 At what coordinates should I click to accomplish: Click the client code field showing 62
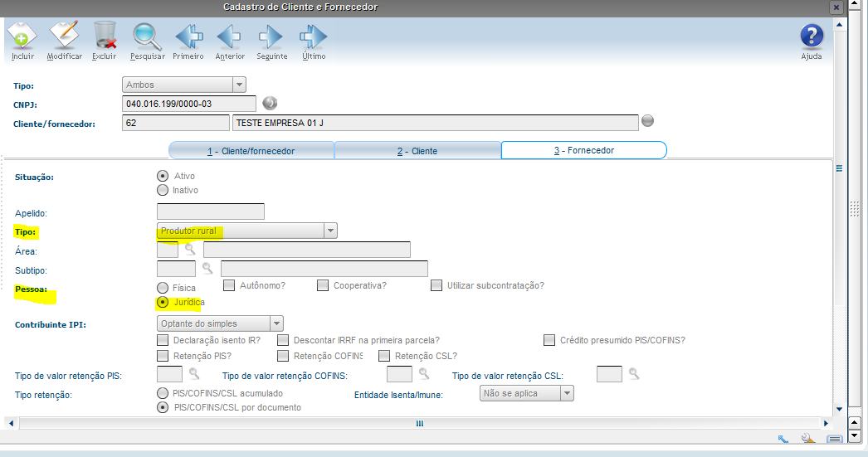click(x=175, y=123)
